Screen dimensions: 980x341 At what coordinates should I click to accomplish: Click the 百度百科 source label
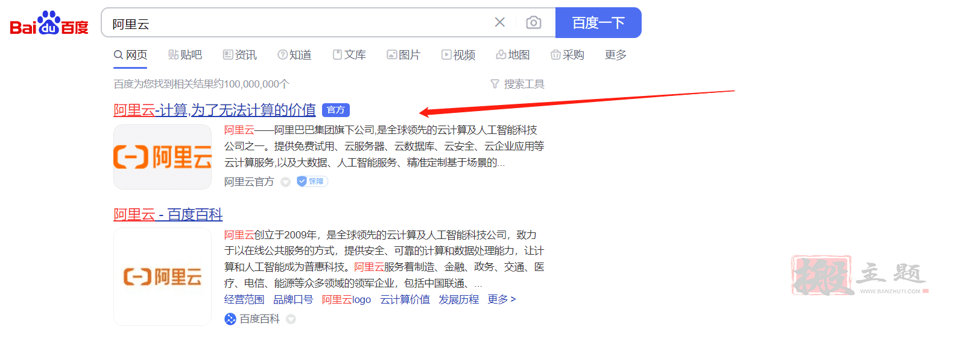(x=260, y=319)
